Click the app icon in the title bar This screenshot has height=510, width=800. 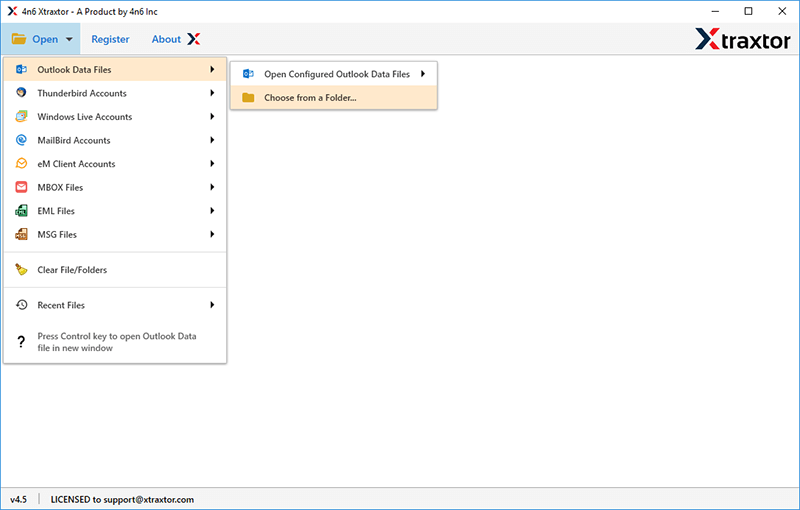pos(12,11)
